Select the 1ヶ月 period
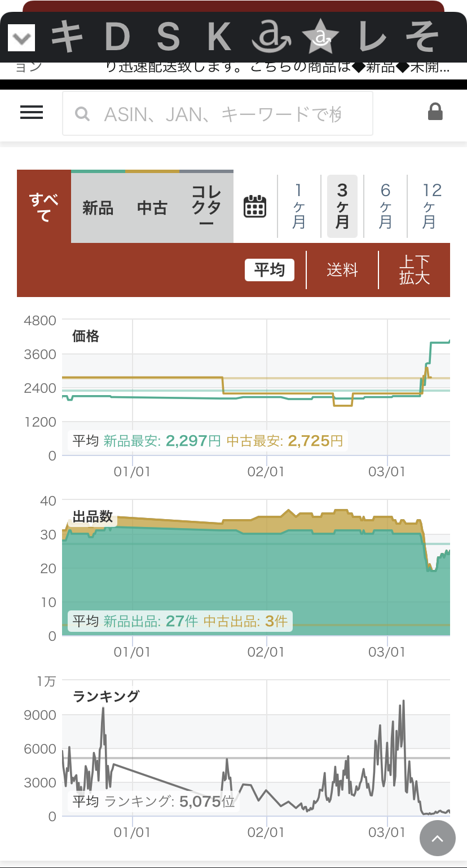Image resolution: width=467 pixels, height=868 pixels. pos(299,206)
